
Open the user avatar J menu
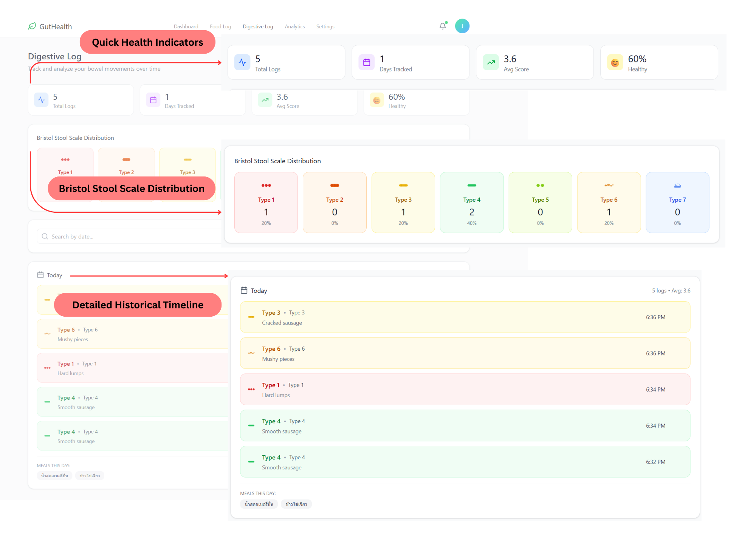[x=462, y=26]
